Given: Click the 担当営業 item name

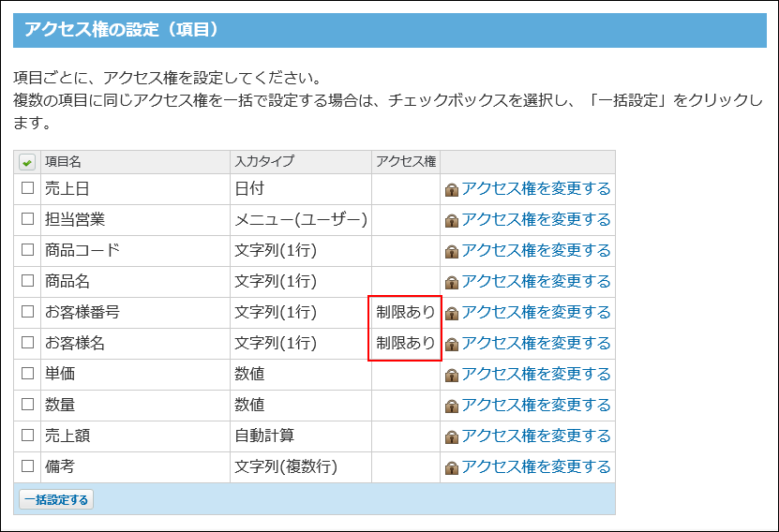Looking at the screenshot, I should click(x=75, y=219).
